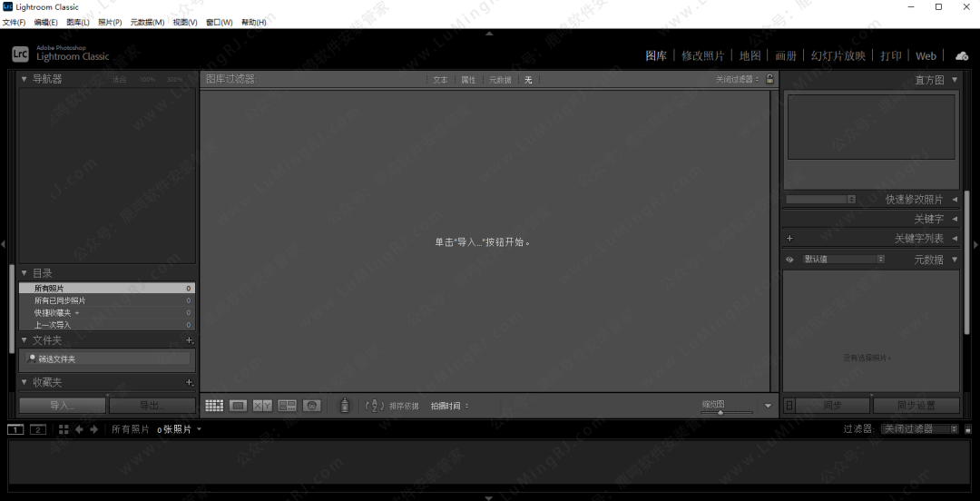Open the 编辑(E) menu
The height and width of the screenshot is (501, 980).
[45, 22]
